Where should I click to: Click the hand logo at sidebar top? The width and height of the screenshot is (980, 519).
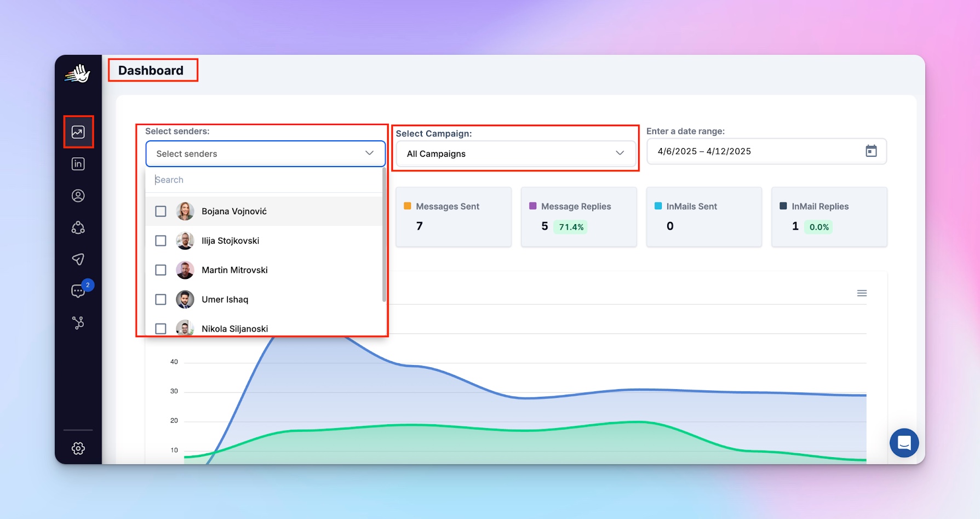[78, 73]
